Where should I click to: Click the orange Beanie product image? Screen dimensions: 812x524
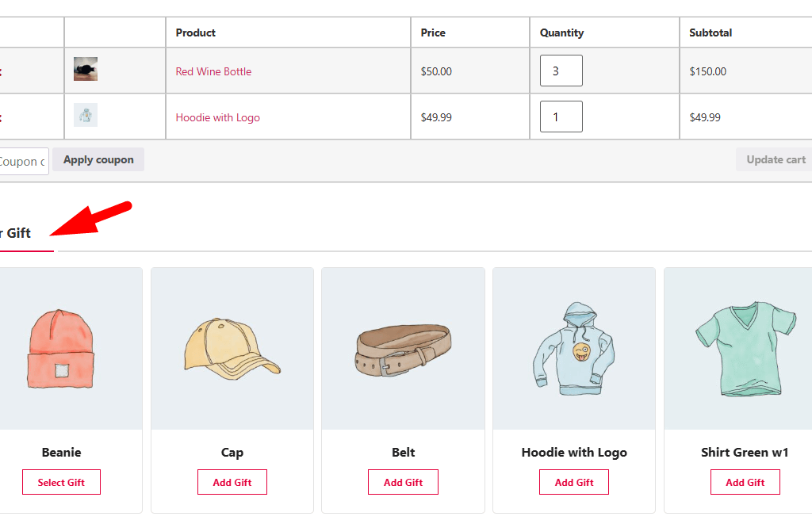click(x=61, y=349)
